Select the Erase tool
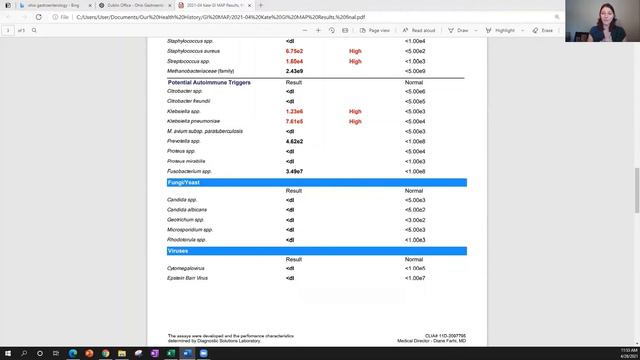Viewport: 640px width, 360px height. [542, 30]
